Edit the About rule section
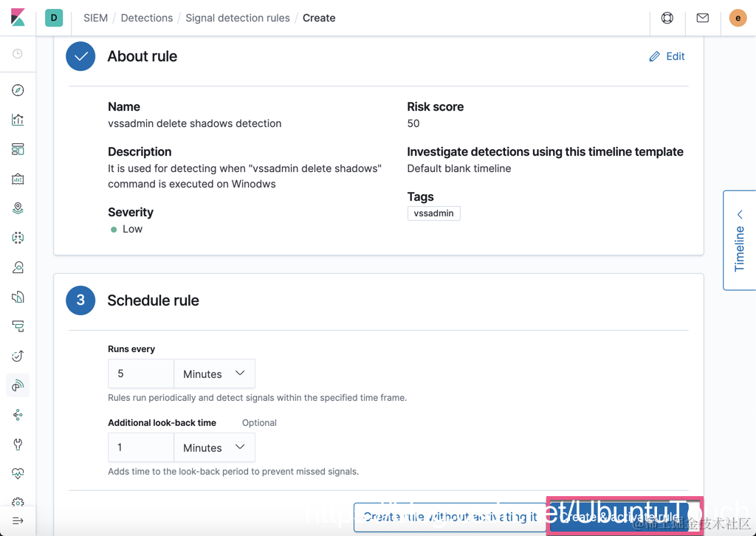Viewport: 756px width, 536px height. (667, 56)
